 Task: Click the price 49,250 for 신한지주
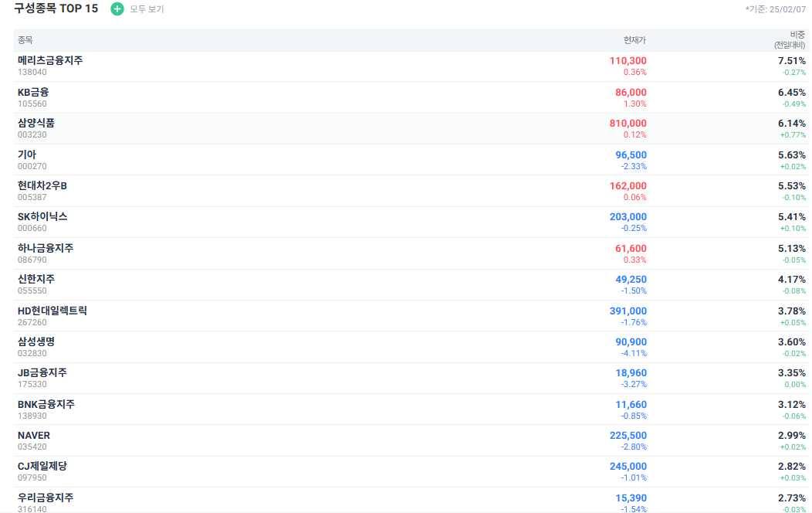[x=631, y=280]
